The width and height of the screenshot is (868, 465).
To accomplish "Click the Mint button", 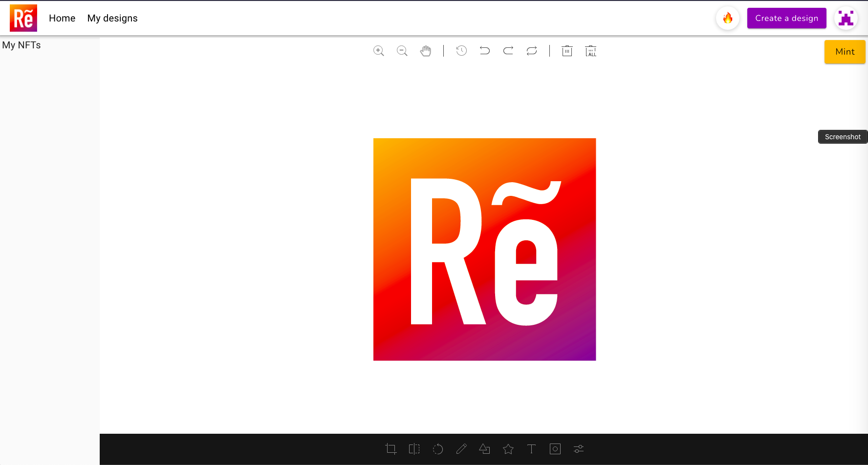I will pyautogui.click(x=845, y=52).
